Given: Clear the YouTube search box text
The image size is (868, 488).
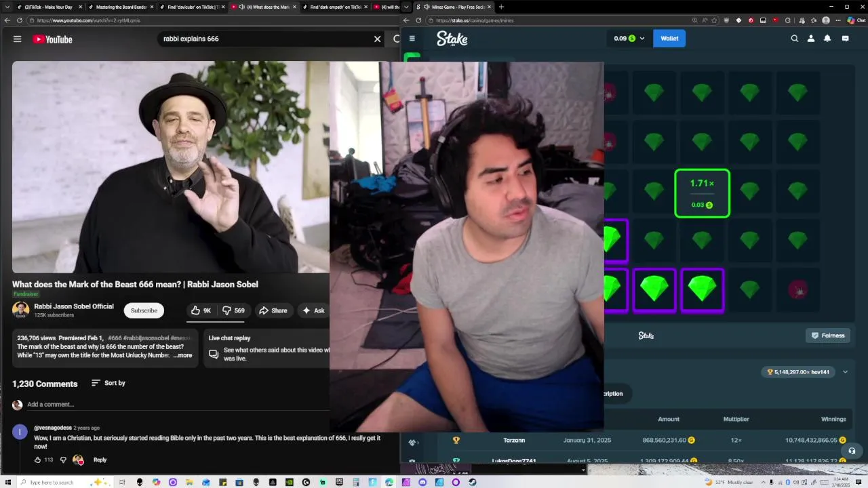Looking at the screenshot, I should click(x=378, y=39).
